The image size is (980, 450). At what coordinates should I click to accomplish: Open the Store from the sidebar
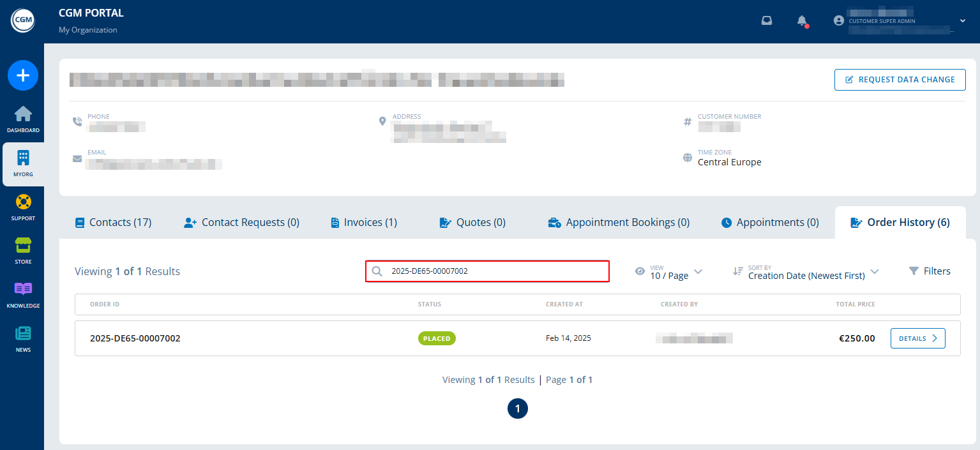23,251
